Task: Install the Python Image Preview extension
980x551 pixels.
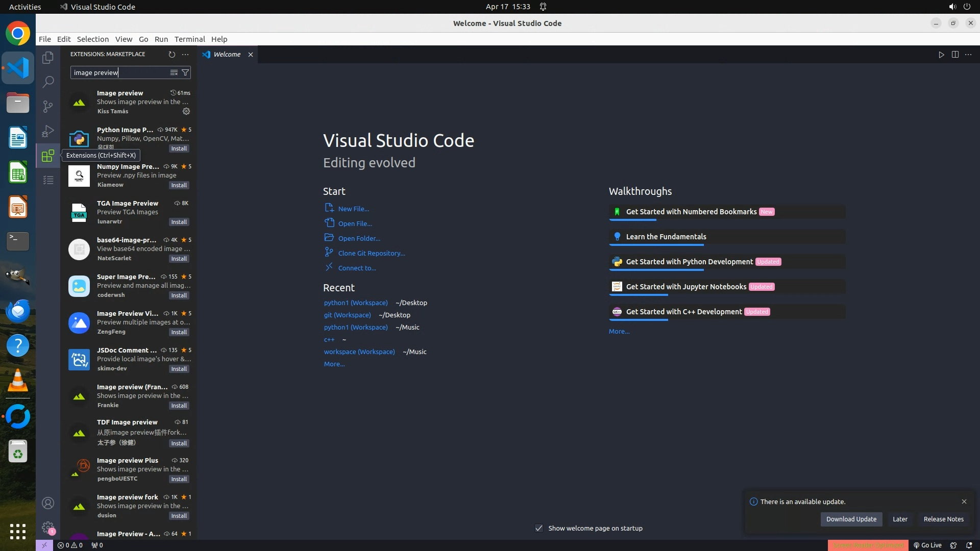Action: point(179,148)
